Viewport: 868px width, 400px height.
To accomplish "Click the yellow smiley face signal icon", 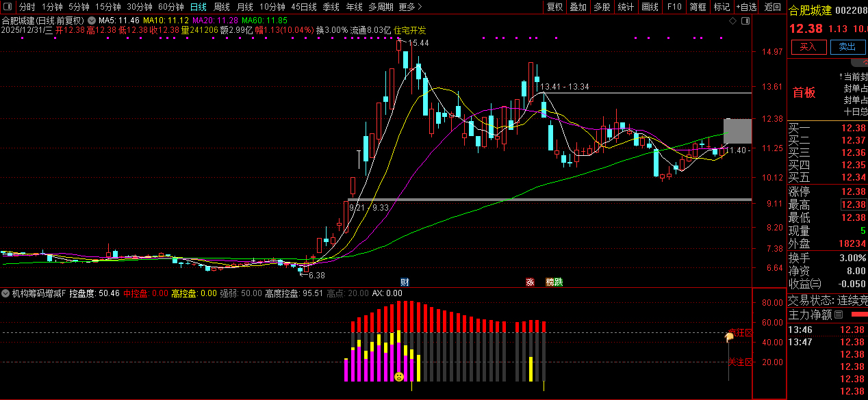I will [x=399, y=376].
